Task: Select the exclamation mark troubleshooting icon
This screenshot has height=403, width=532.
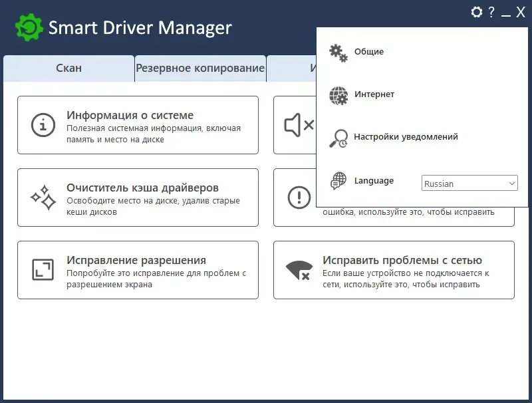Action: click(x=299, y=197)
